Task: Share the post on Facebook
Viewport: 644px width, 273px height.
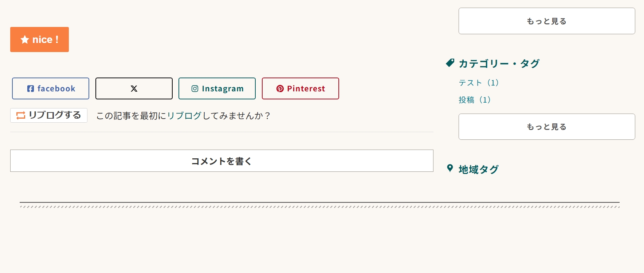Action: tap(50, 88)
